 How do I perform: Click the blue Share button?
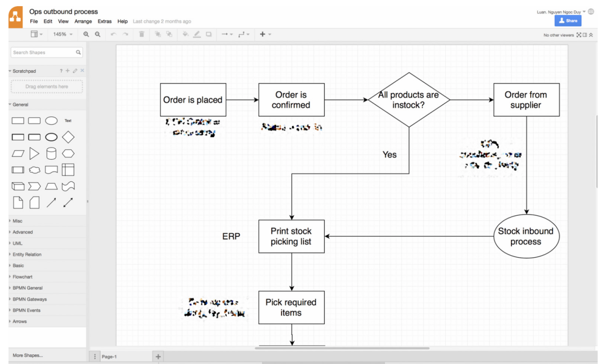568,21
